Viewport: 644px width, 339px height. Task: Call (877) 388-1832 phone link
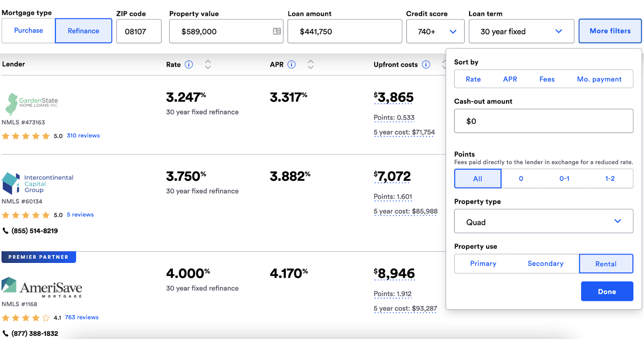35,333
